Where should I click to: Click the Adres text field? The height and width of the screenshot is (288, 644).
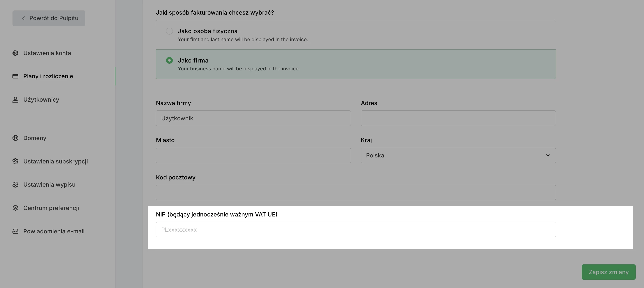pos(458,118)
